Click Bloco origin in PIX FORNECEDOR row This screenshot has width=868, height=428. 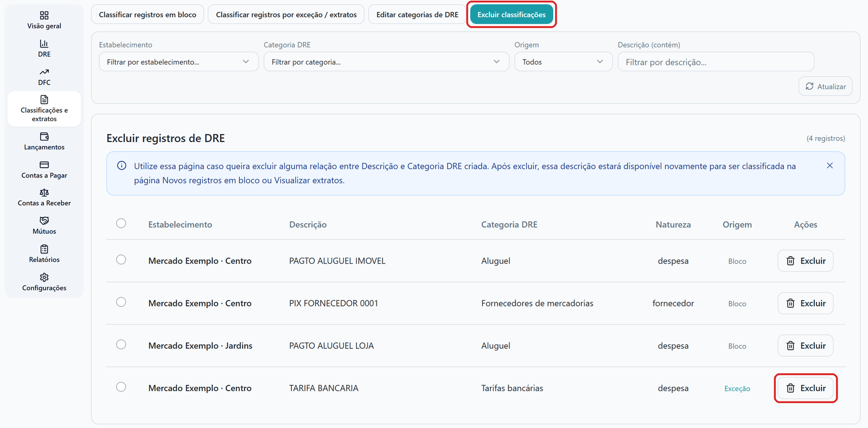click(x=737, y=304)
